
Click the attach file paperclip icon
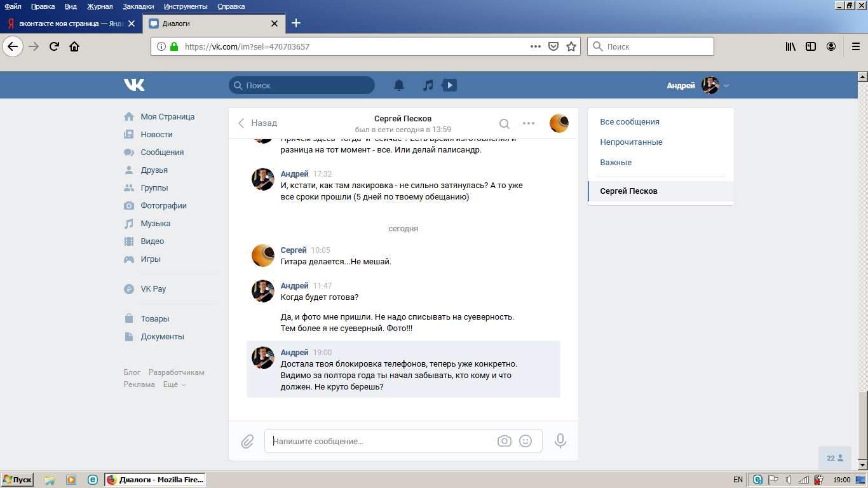(x=247, y=441)
